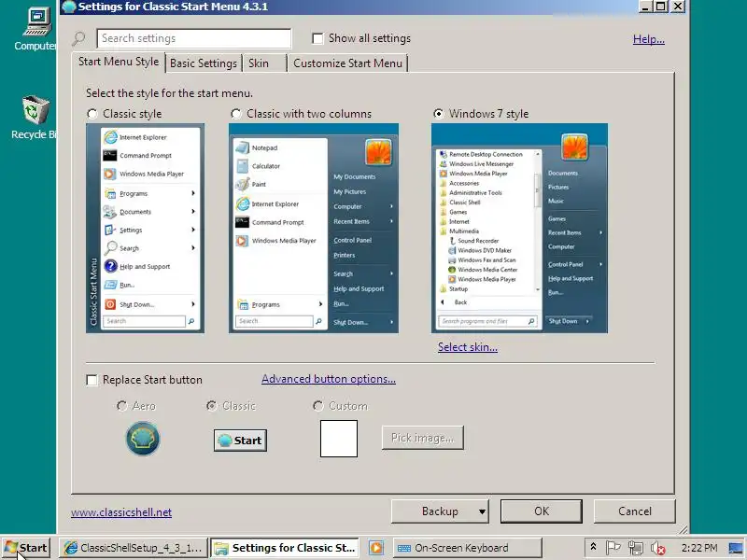
Task: Switch to the ClassicShellSetup taskbar window
Action: 134,548
